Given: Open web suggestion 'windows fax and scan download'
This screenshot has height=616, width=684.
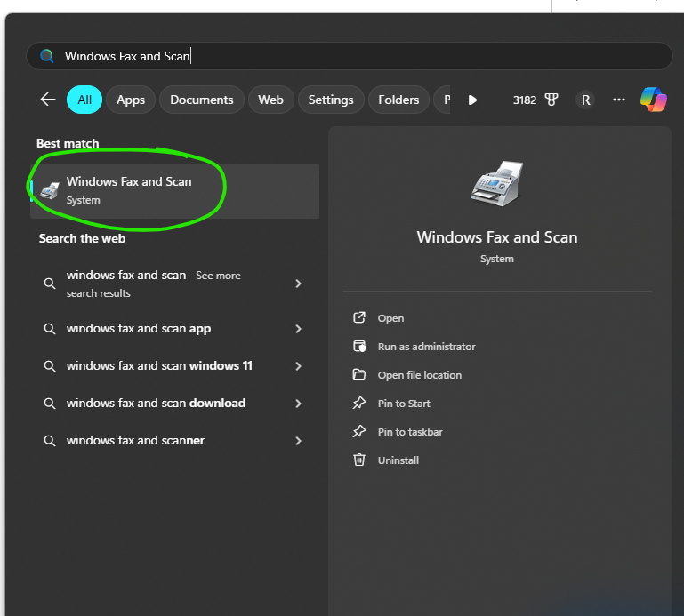Looking at the screenshot, I should click(174, 404).
